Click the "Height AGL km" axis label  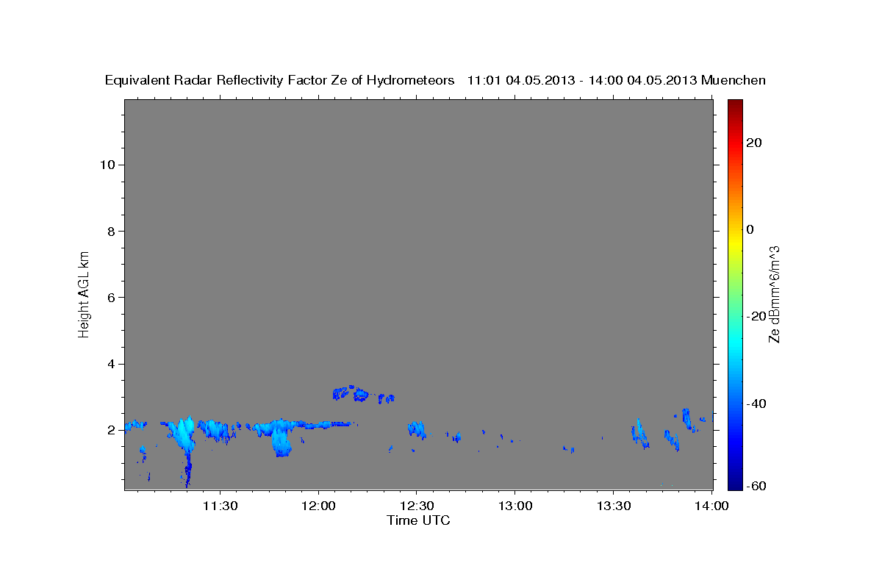(85, 293)
